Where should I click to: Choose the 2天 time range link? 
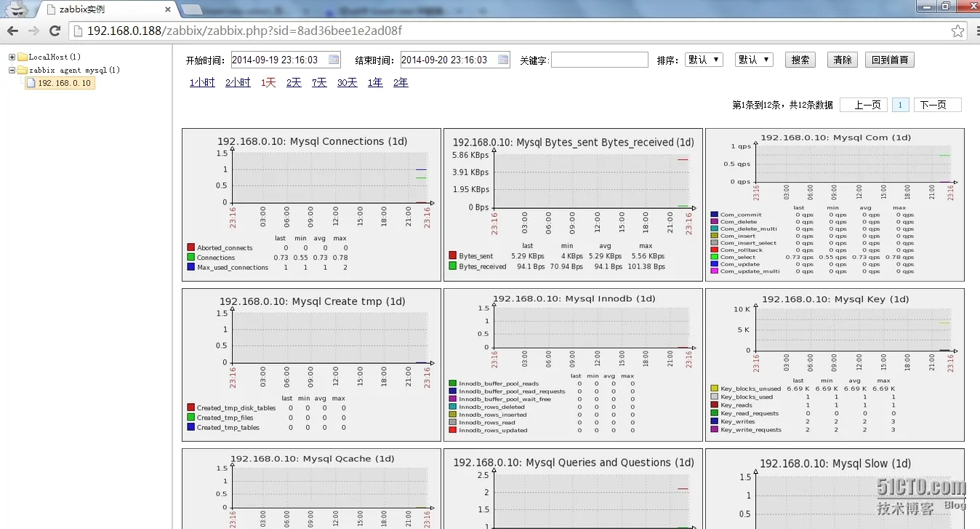click(294, 83)
